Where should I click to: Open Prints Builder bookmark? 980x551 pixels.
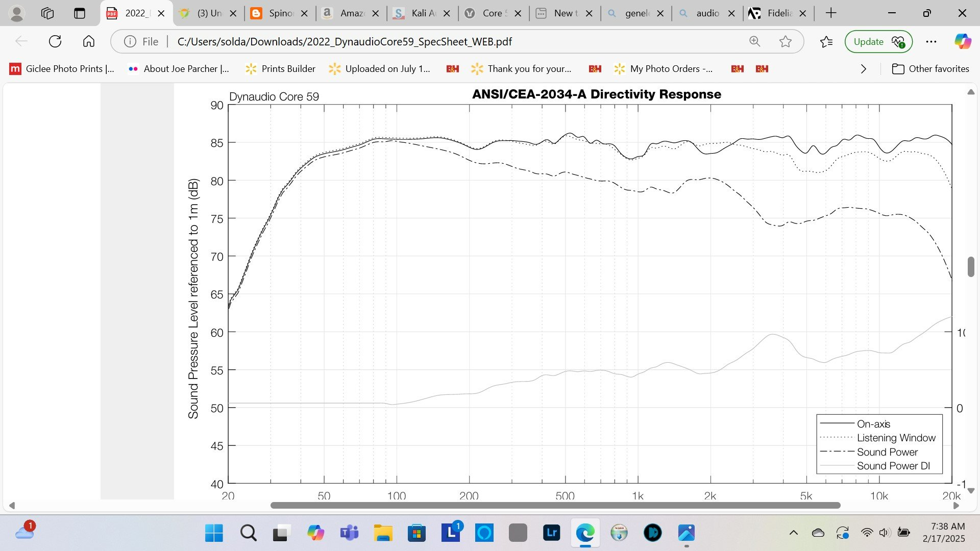click(x=281, y=68)
